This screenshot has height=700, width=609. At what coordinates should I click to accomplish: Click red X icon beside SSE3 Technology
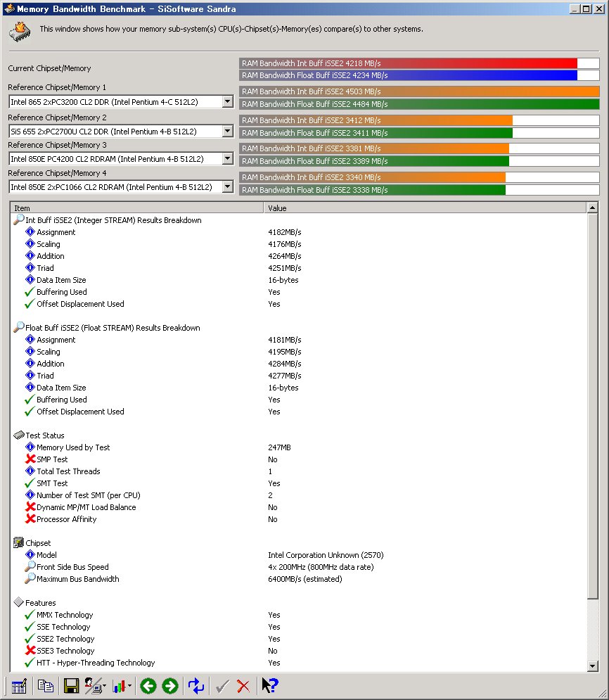[x=30, y=651]
